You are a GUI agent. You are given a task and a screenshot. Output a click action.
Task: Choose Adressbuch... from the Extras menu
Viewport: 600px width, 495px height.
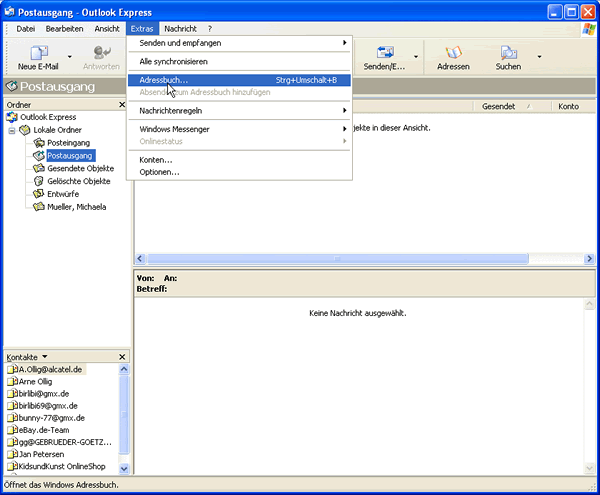tap(164, 80)
